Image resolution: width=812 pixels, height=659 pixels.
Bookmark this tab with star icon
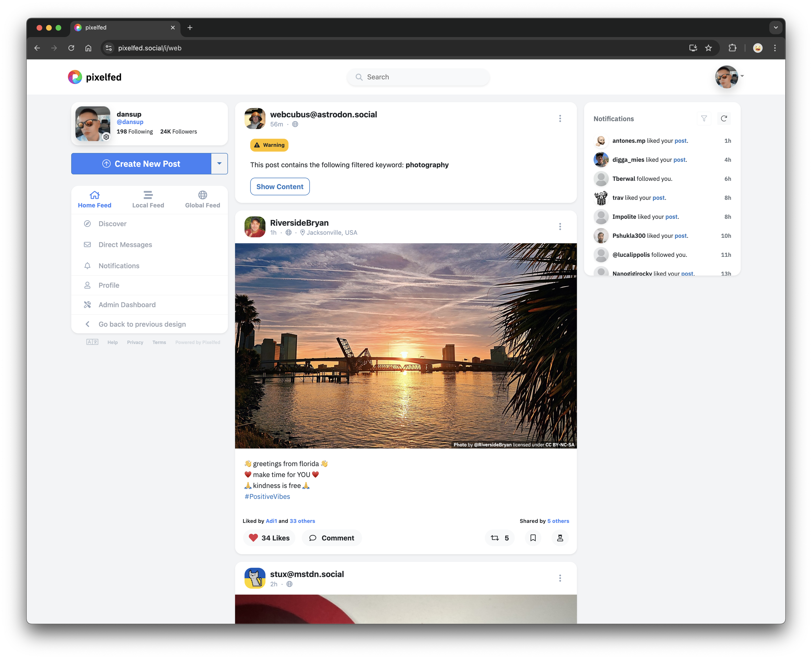[708, 48]
